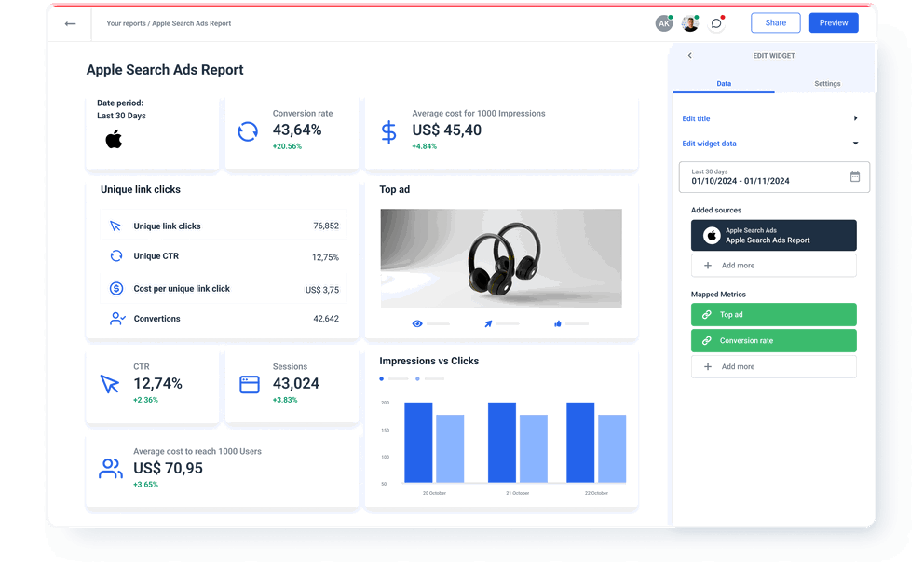
Task: Open the chat bubble with notification dot
Action: (715, 22)
